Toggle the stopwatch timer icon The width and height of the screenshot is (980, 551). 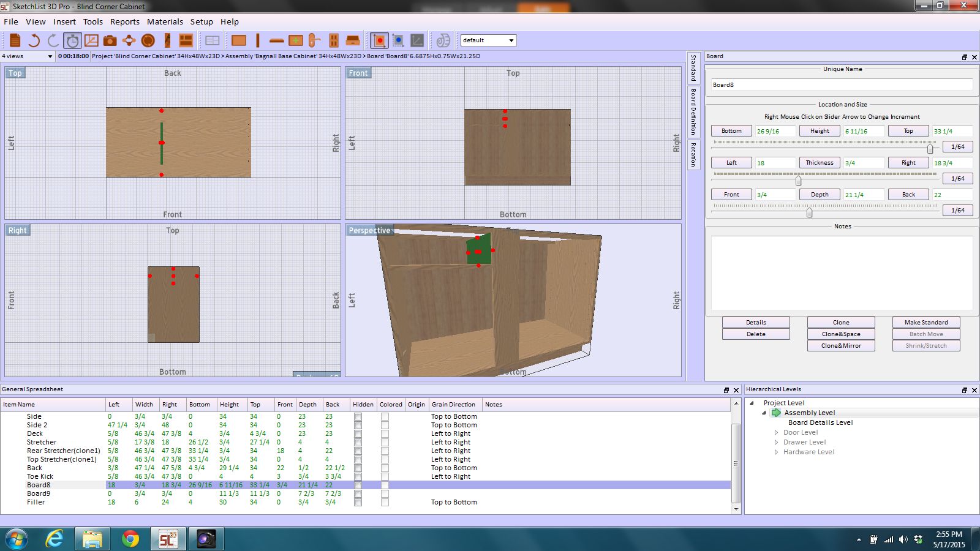72,40
